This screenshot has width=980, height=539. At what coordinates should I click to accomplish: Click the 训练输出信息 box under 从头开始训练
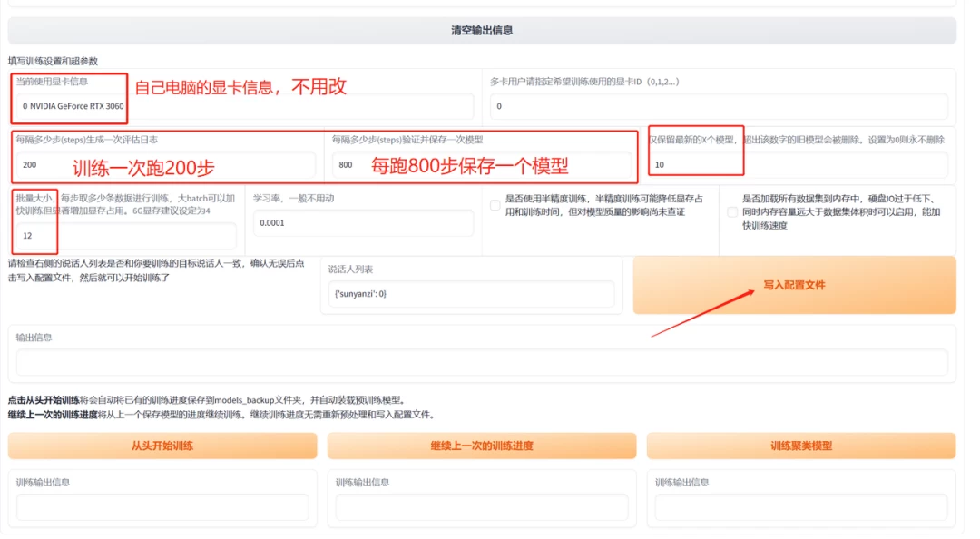(162, 507)
